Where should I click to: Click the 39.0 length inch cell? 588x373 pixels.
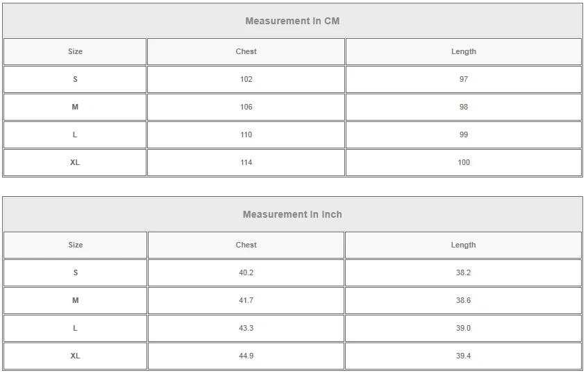pos(463,328)
